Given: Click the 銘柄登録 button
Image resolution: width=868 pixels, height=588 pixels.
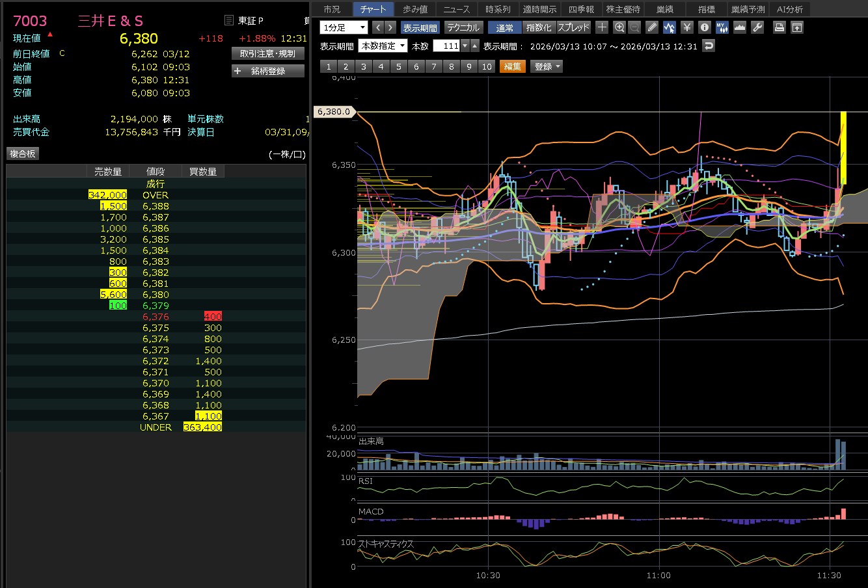Looking at the screenshot, I should point(268,71).
